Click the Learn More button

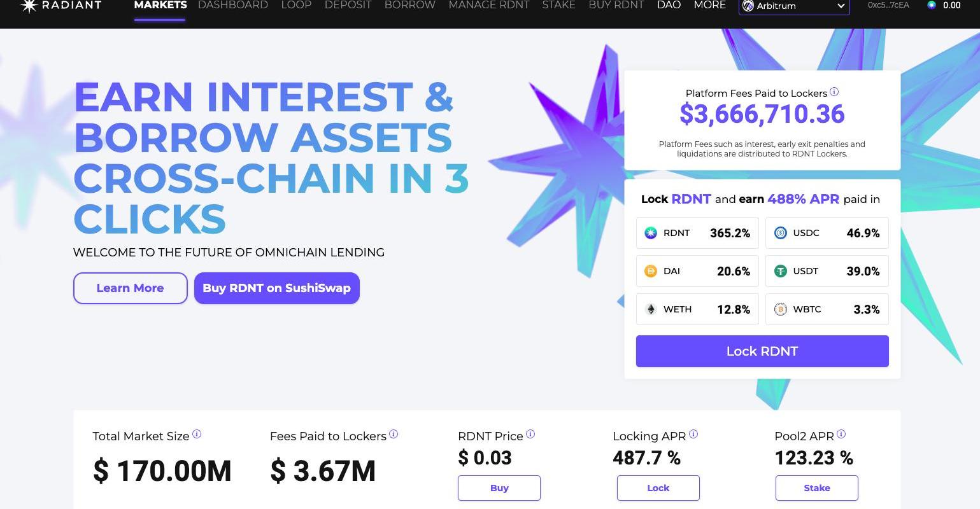130,288
